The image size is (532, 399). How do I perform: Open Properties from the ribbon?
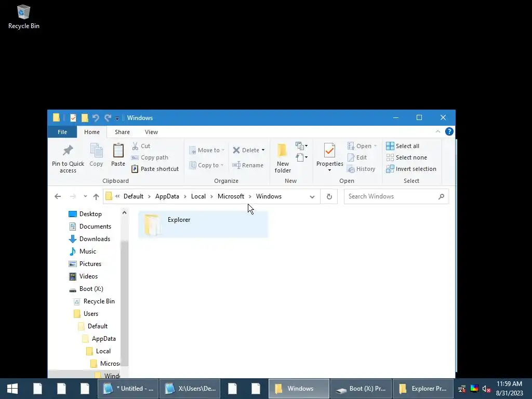(x=329, y=154)
